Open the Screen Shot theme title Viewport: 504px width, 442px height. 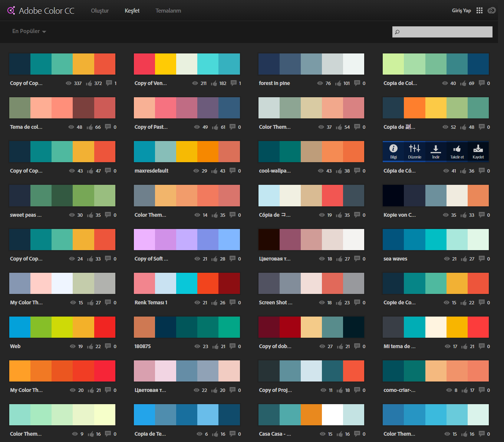pos(276,302)
